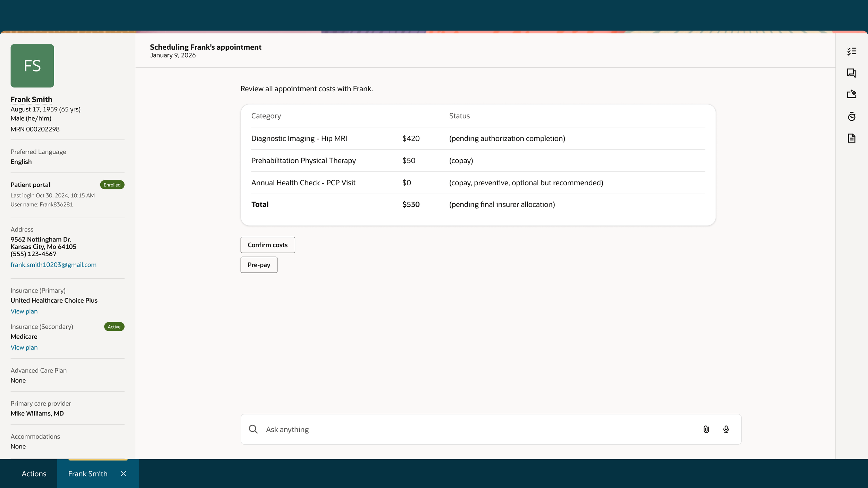Viewport: 868px width, 488px height.
Task: Click the $530 total amount
Action: pyautogui.click(x=411, y=204)
